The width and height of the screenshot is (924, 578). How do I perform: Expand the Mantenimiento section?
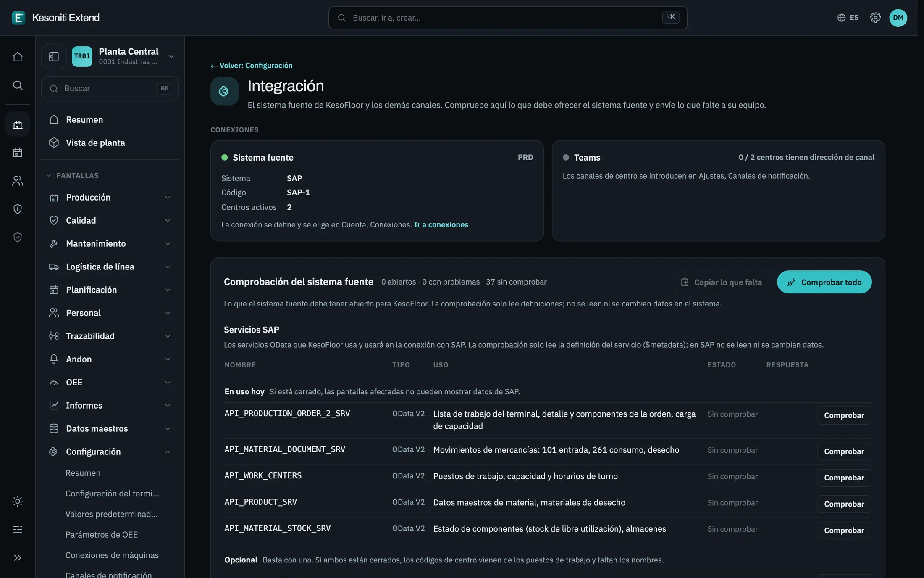point(110,244)
